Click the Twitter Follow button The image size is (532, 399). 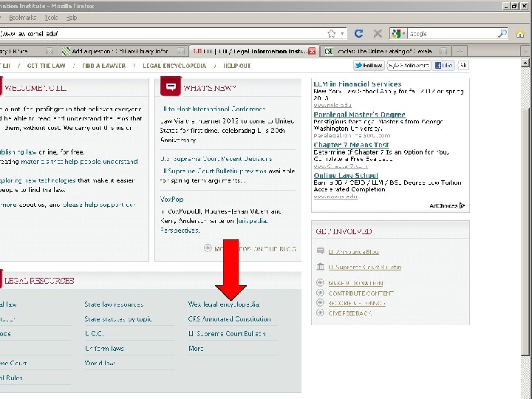(x=369, y=66)
